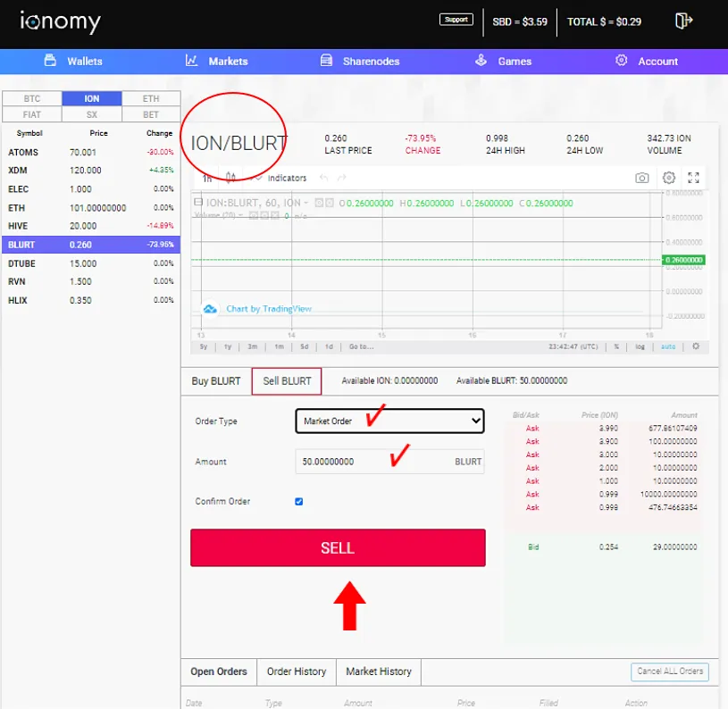Select the ATOMS market row

click(x=91, y=152)
